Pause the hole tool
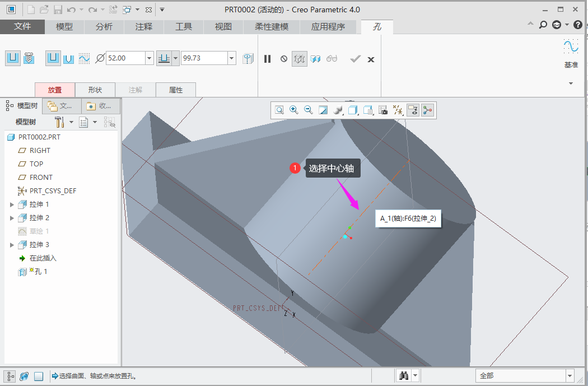This screenshot has width=588, height=386. click(x=268, y=59)
